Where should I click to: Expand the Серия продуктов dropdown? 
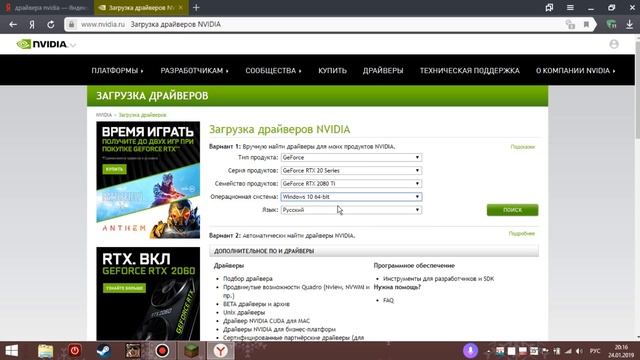[351, 171]
